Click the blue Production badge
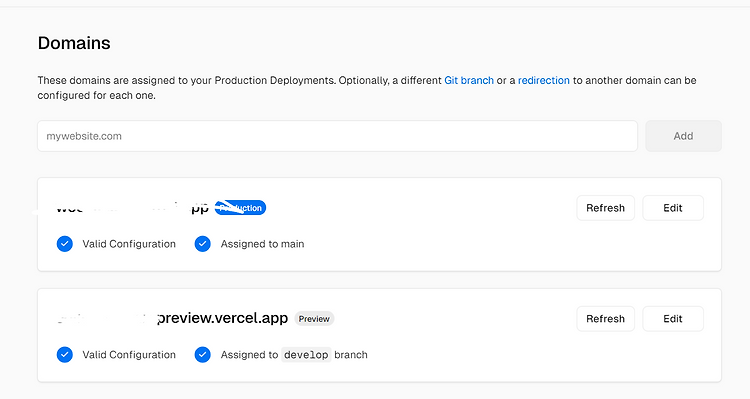The width and height of the screenshot is (750, 399). [x=240, y=208]
